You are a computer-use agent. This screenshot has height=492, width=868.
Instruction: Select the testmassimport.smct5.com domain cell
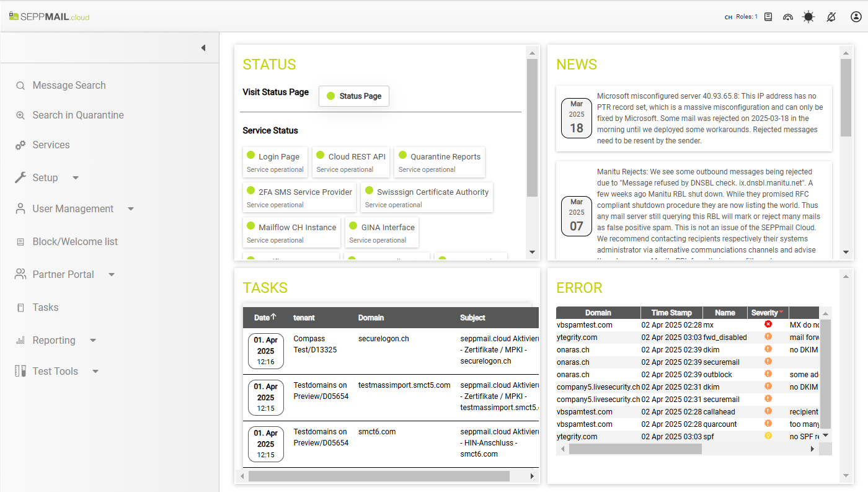pyautogui.click(x=404, y=385)
